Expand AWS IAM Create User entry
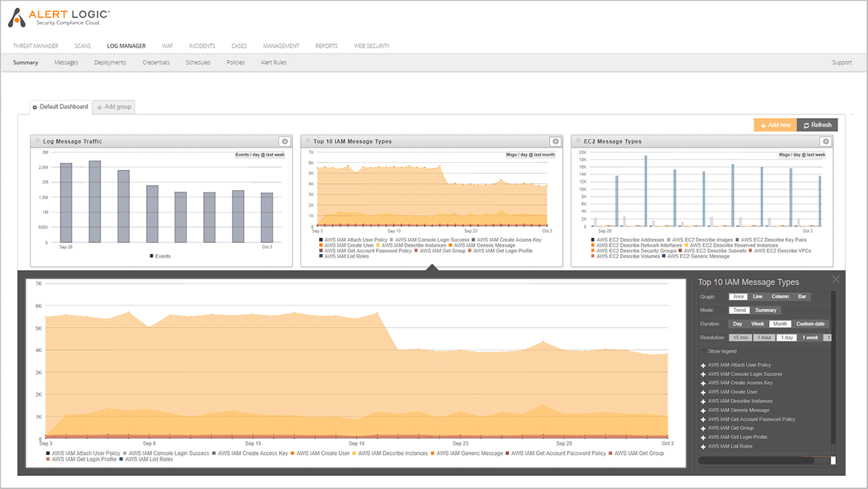 click(x=702, y=391)
